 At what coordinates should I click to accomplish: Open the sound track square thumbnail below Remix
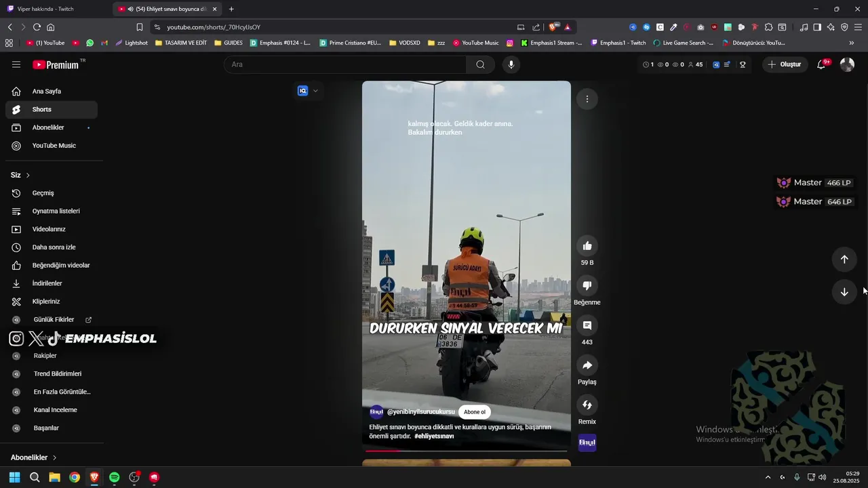[x=587, y=443]
